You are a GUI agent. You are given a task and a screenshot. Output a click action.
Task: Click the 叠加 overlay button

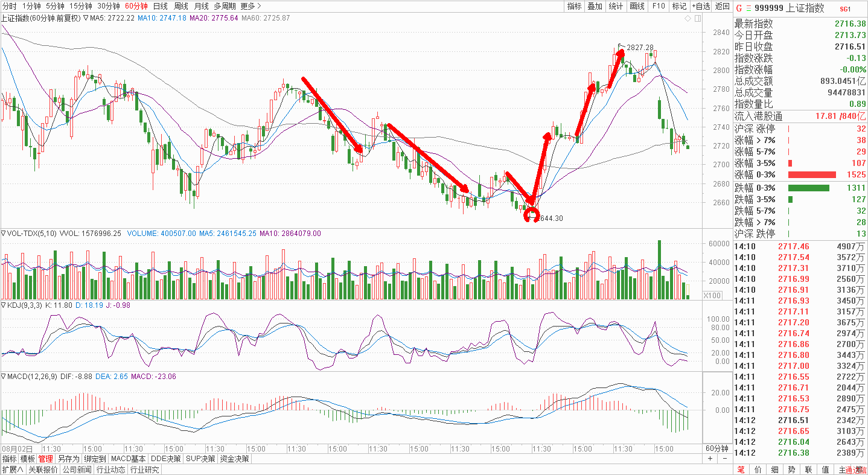click(595, 6)
